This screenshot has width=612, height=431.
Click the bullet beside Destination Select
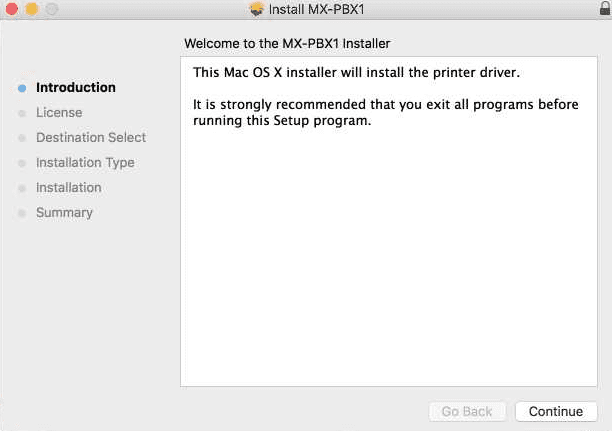[22, 138]
